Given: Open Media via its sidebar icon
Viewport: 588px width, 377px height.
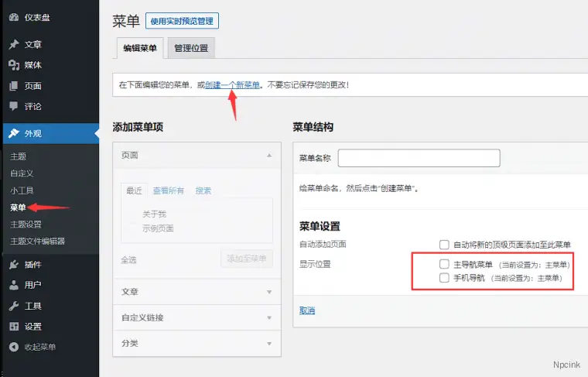Looking at the screenshot, I should (x=14, y=65).
